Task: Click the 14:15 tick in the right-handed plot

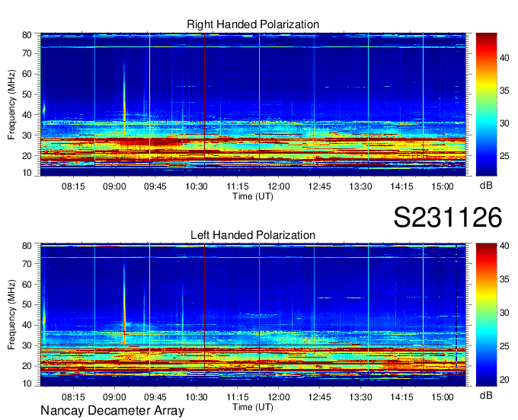Action: point(401,186)
